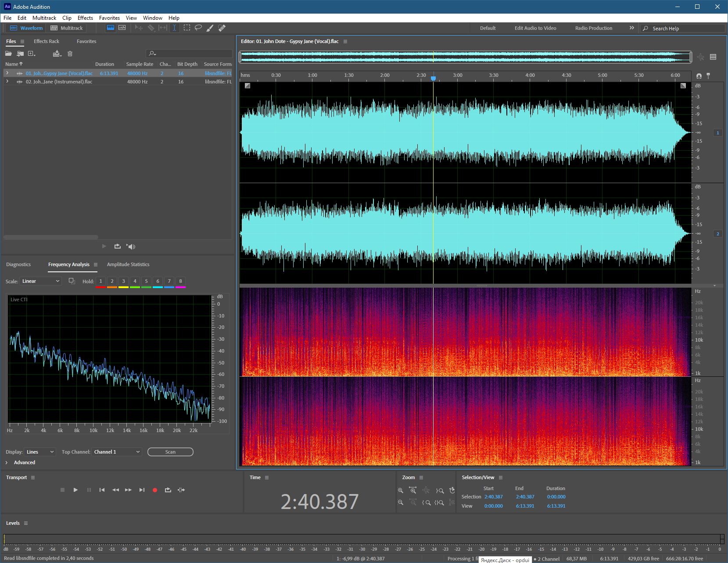The height and width of the screenshot is (563, 728).
Task: Open the Favorites menu in menu bar
Action: [109, 18]
